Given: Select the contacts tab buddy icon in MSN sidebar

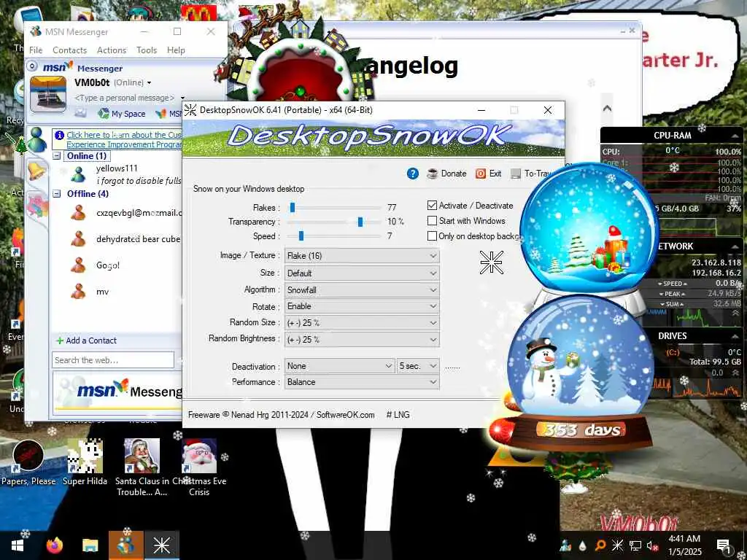Looking at the screenshot, I should [36, 139].
